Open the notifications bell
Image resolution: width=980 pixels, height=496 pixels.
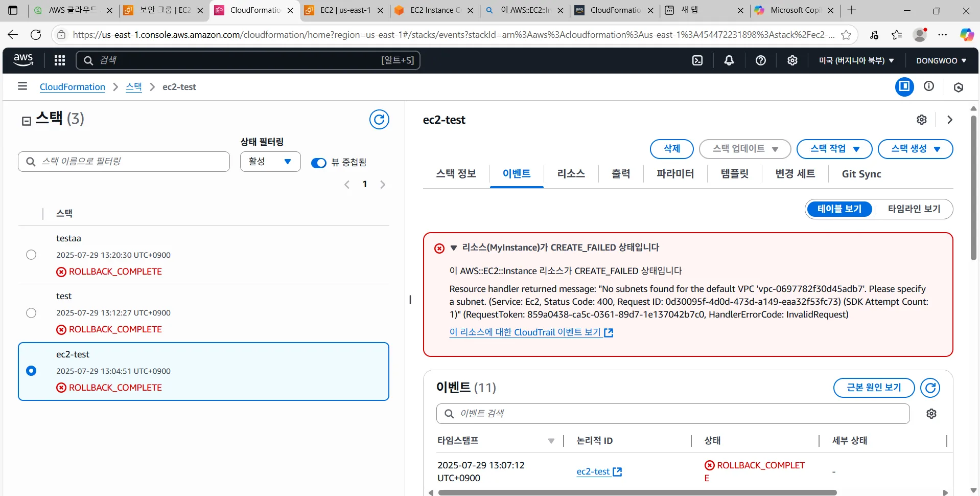pyautogui.click(x=729, y=60)
